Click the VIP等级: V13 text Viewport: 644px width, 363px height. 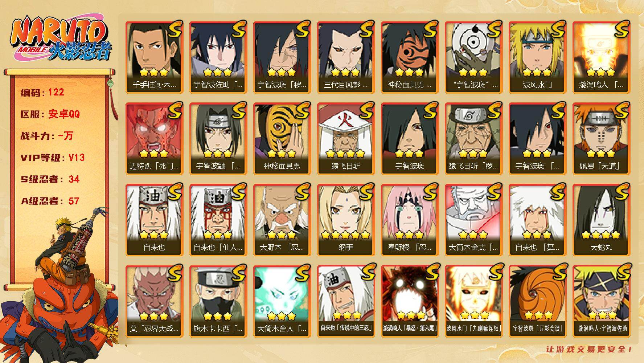53,158
